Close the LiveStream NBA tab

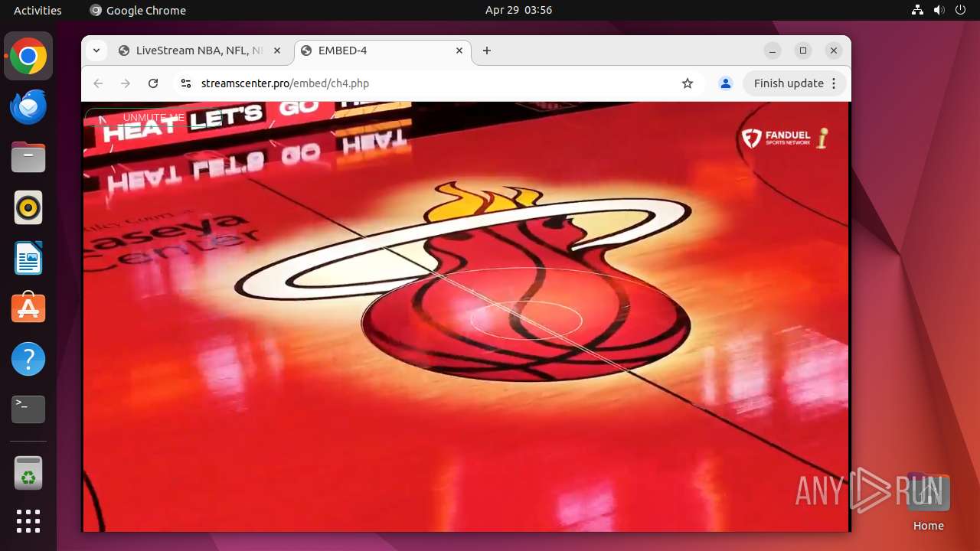click(x=277, y=51)
